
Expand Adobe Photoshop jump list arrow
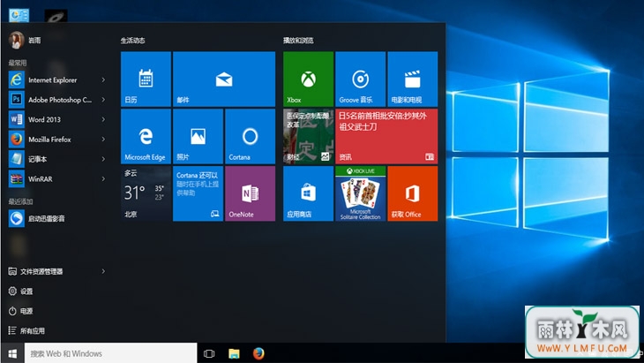click(103, 100)
